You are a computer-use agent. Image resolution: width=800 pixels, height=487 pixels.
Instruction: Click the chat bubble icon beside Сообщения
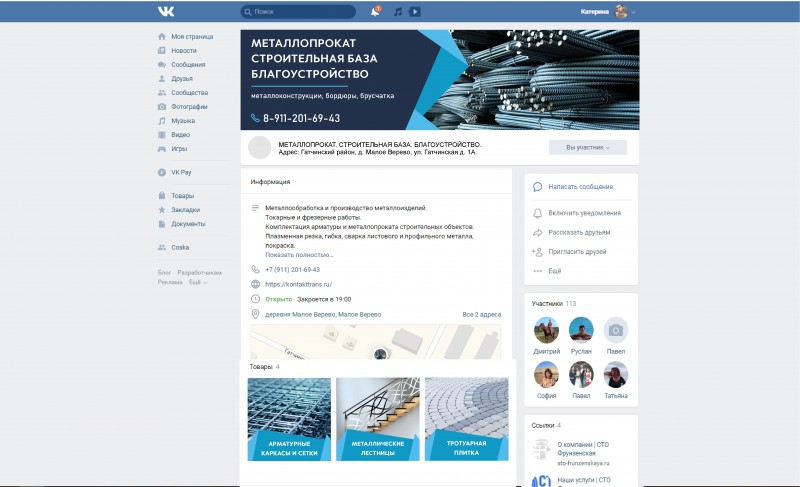coord(162,65)
